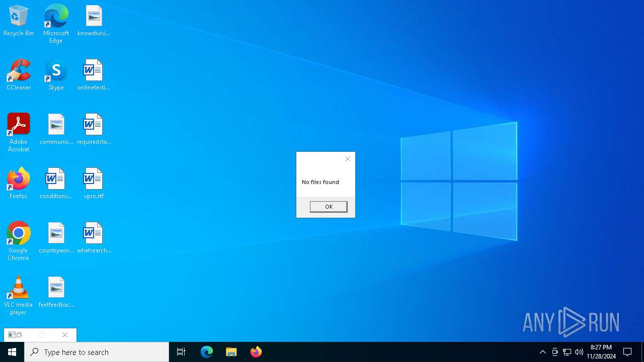Viewport: 644px width, 362px height.
Task: Launch Firefox from the desktop shortcut
Action: pos(19,184)
